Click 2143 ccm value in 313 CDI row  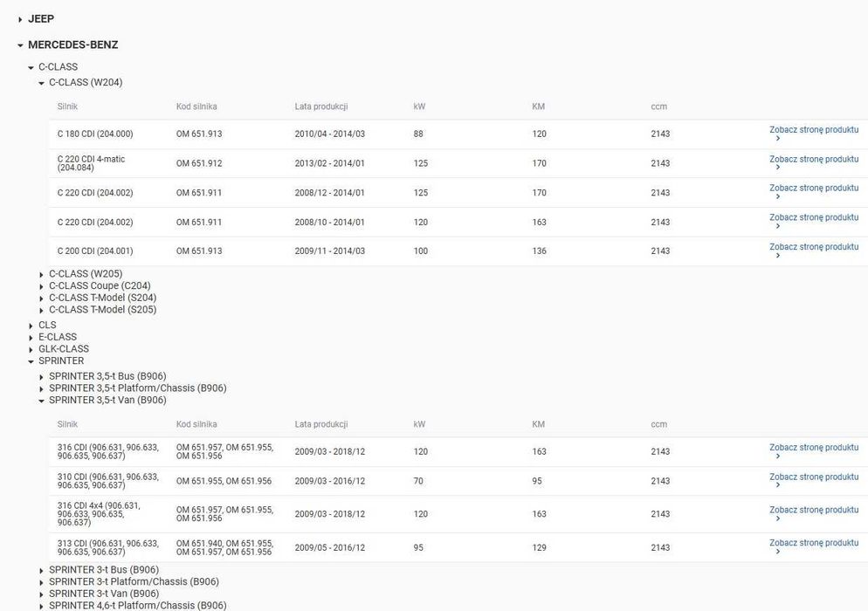pos(660,548)
